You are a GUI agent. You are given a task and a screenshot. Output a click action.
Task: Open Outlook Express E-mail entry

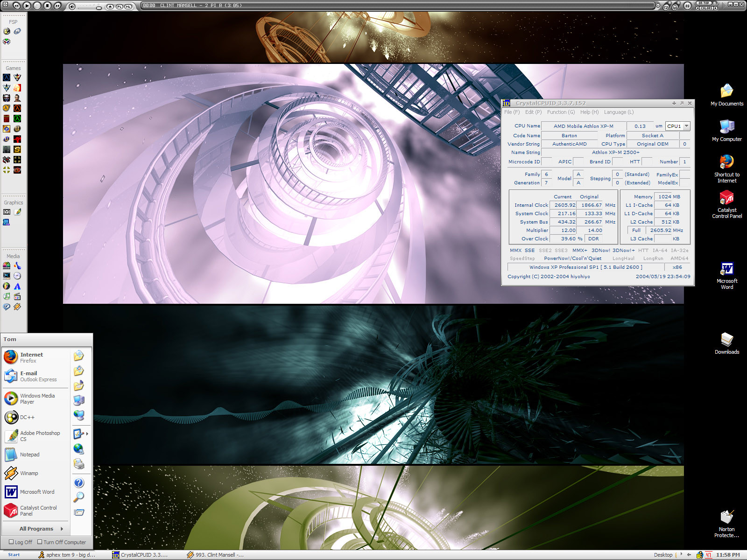pyautogui.click(x=35, y=376)
